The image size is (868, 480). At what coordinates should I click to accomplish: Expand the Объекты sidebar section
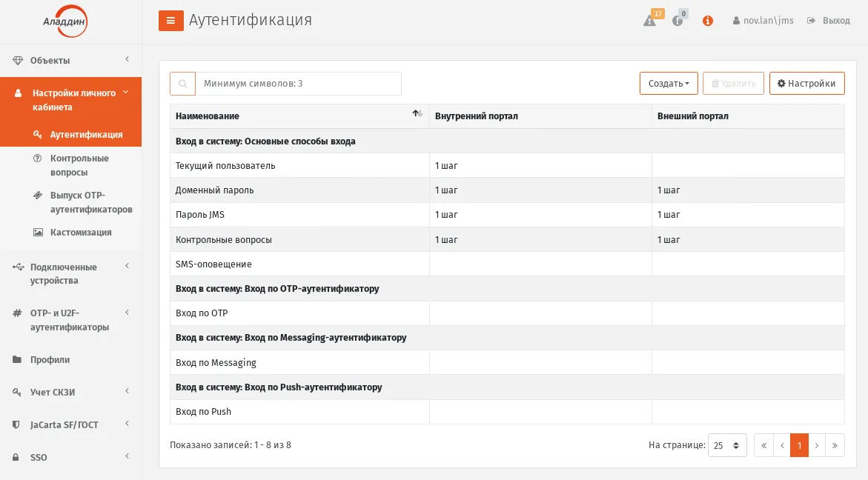tap(71, 60)
